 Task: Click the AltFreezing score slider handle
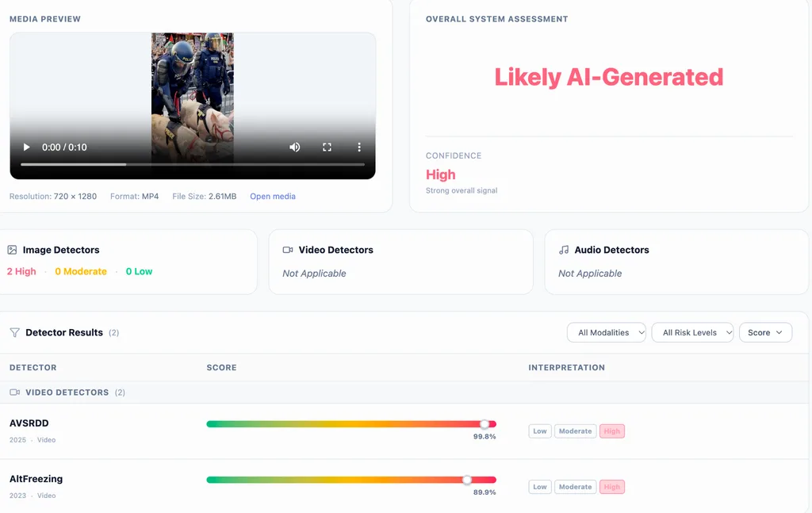pos(467,480)
